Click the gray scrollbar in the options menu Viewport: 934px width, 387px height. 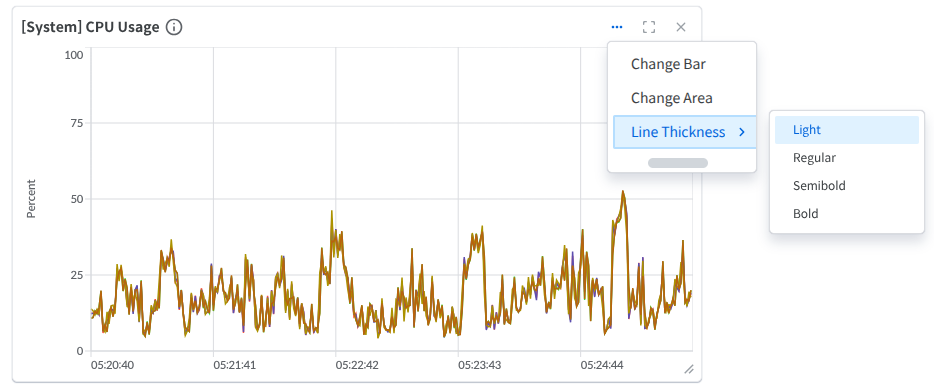pyautogui.click(x=678, y=163)
